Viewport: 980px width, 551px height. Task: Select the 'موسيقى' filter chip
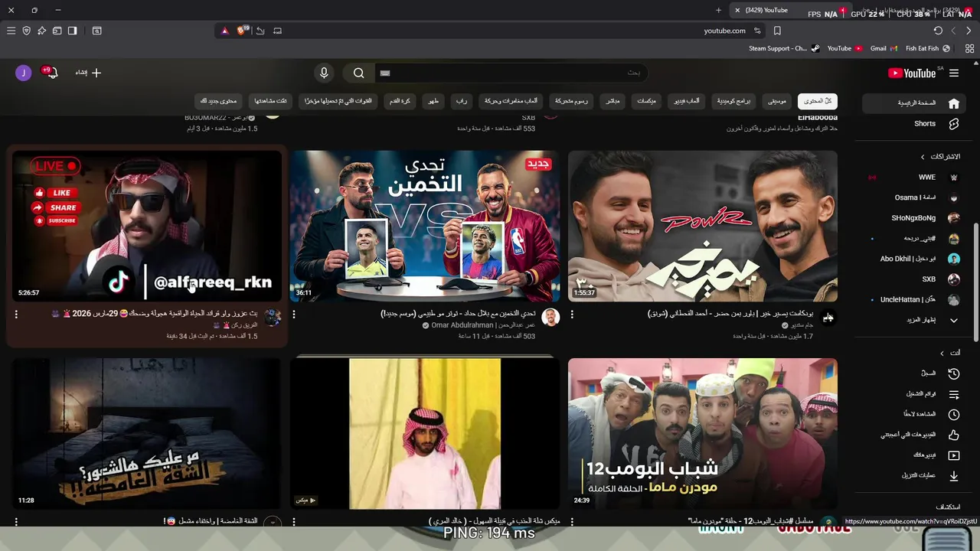pyautogui.click(x=777, y=101)
